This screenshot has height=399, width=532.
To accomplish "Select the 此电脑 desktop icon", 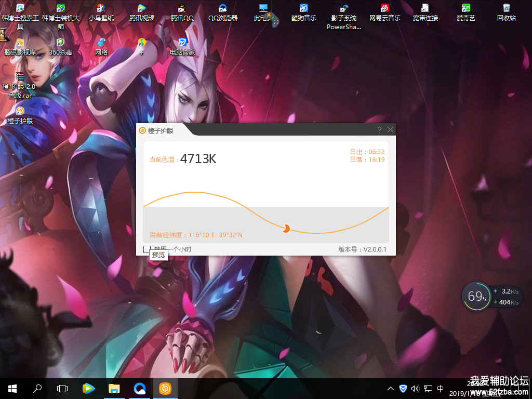I will click(x=262, y=13).
